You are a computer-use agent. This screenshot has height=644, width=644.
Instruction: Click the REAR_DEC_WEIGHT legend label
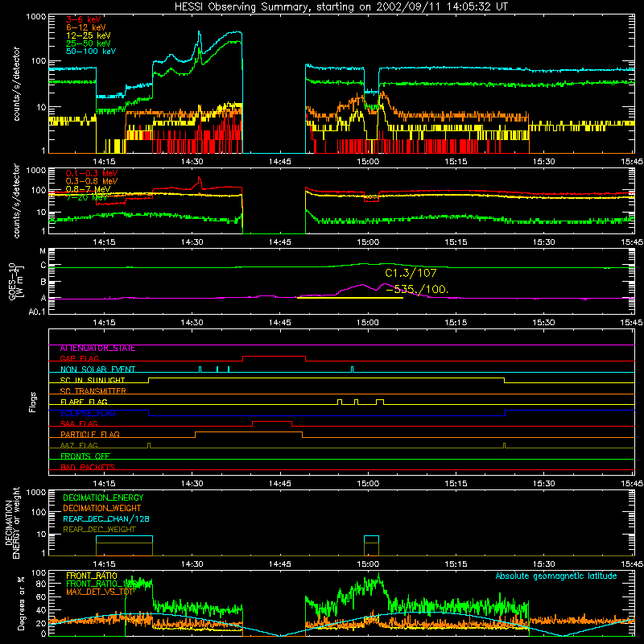(99, 530)
